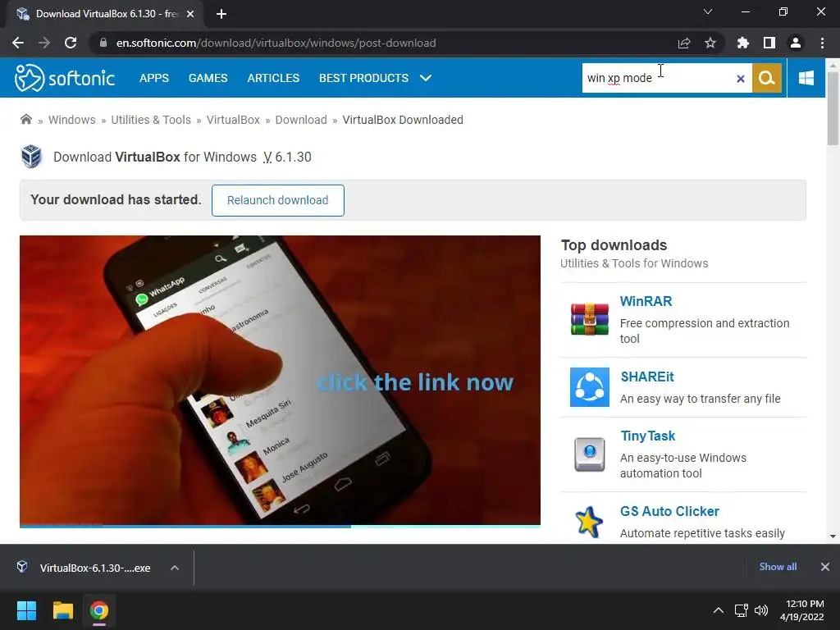Click the scrollbar down arrow

click(x=833, y=536)
